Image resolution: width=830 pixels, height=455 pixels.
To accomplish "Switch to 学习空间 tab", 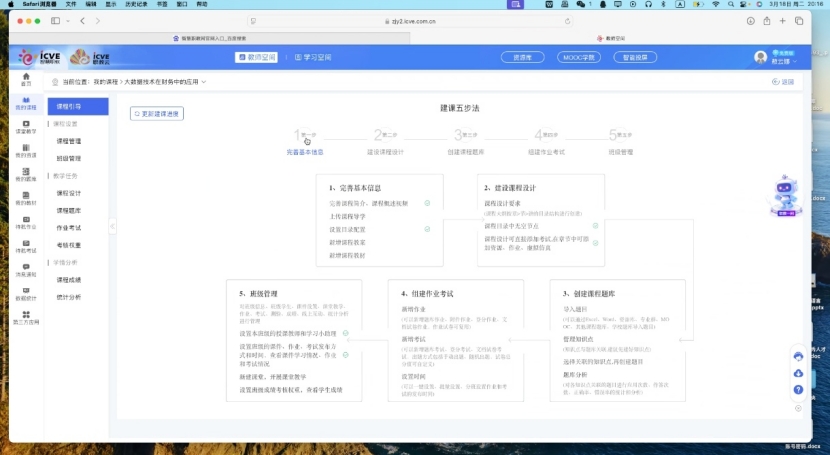I will click(311, 57).
